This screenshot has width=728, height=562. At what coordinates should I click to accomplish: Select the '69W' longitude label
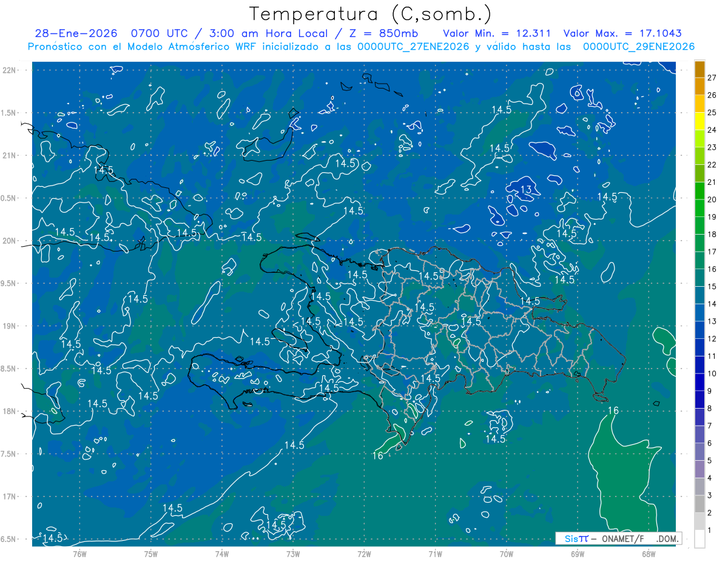tap(577, 555)
